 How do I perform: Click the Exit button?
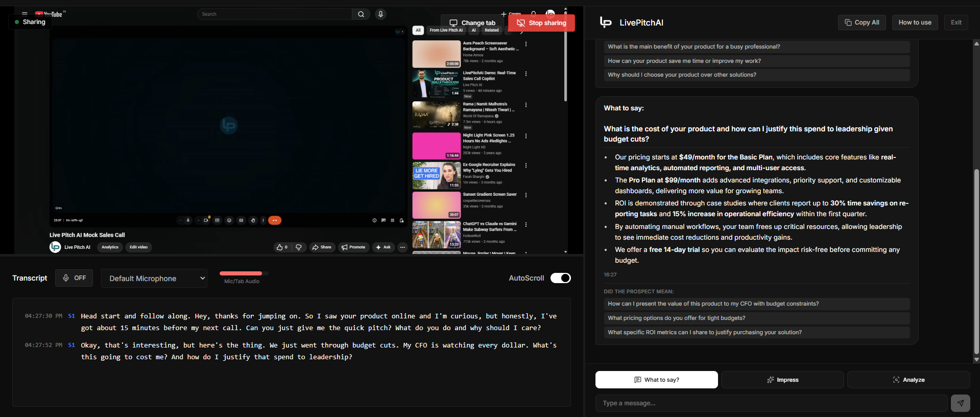[x=956, y=22]
